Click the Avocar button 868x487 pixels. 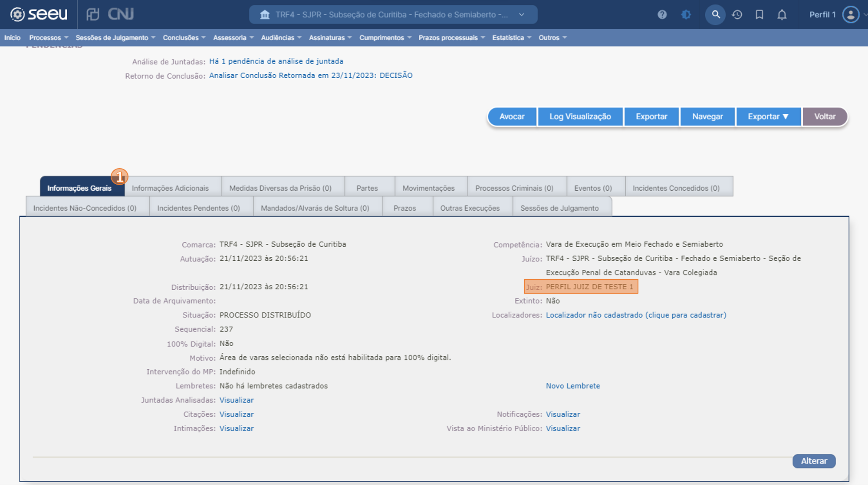(x=512, y=116)
